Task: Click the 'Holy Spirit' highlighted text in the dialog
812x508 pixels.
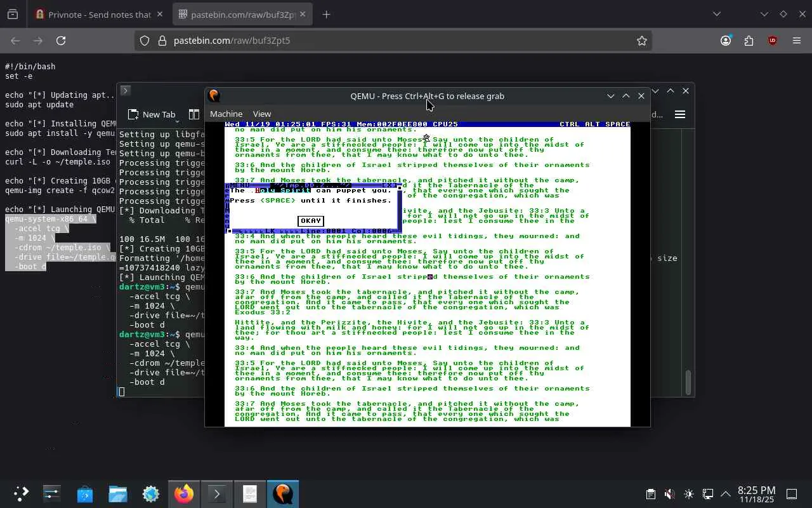Action: (283, 190)
